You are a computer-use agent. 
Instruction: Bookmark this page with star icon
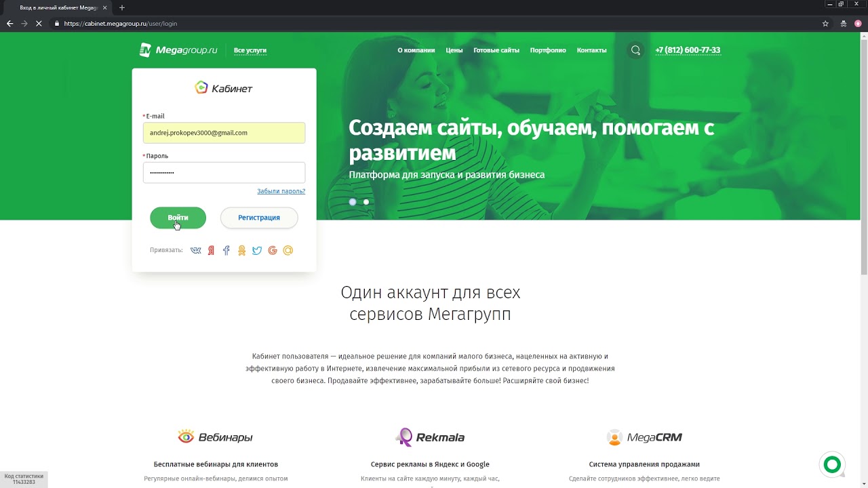point(825,23)
